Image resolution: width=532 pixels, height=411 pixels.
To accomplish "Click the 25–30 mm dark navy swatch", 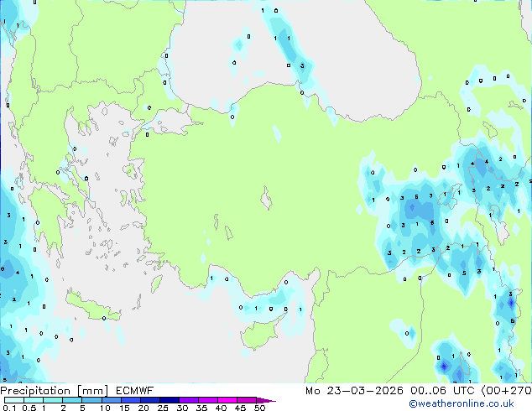I will (x=170, y=400).
